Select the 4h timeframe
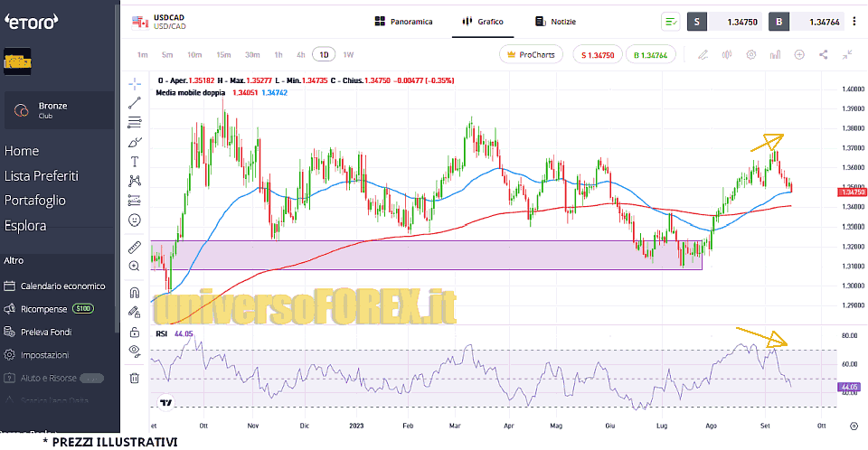868x450 pixels. tap(298, 54)
